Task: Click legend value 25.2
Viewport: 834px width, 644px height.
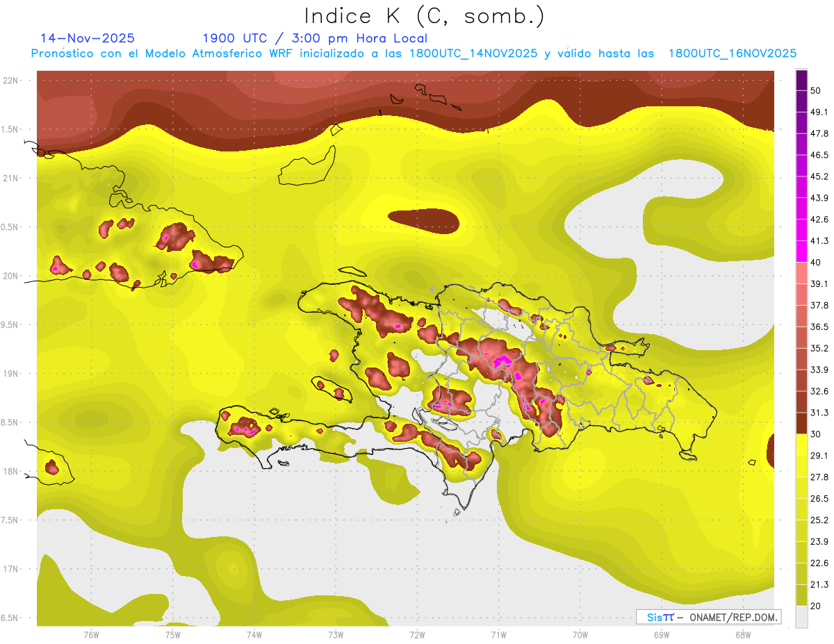Action: click(819, 520)
